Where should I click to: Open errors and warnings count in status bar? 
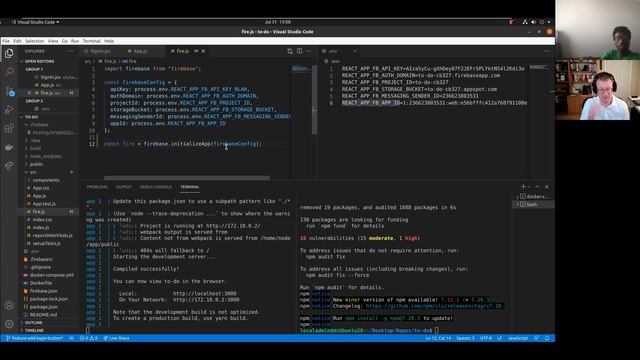pyautogui.click(x=89, y=338)
